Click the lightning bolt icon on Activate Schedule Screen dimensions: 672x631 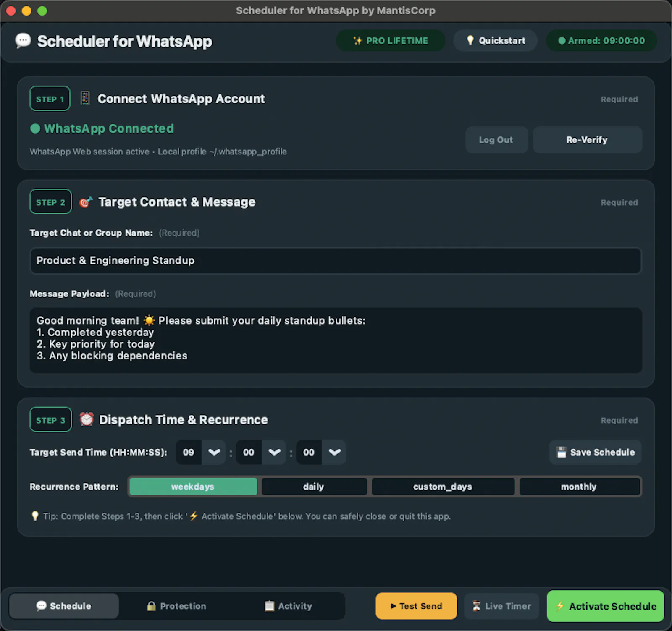(x=560, y=606)
